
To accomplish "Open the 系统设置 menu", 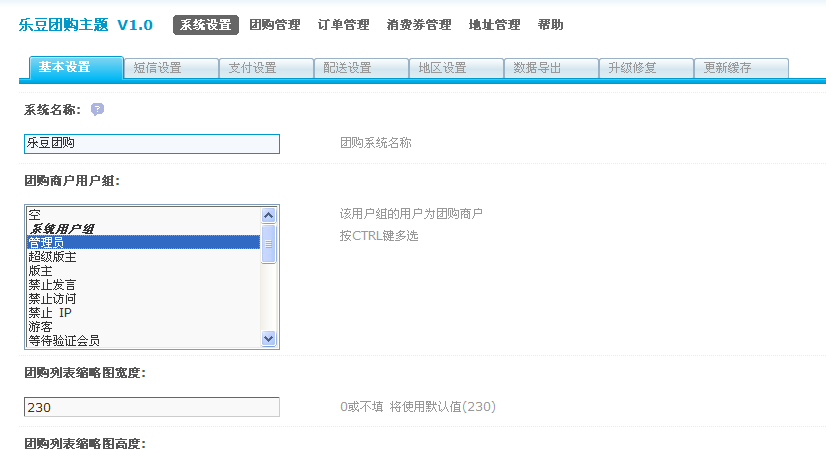I will (x=206, y=25).
